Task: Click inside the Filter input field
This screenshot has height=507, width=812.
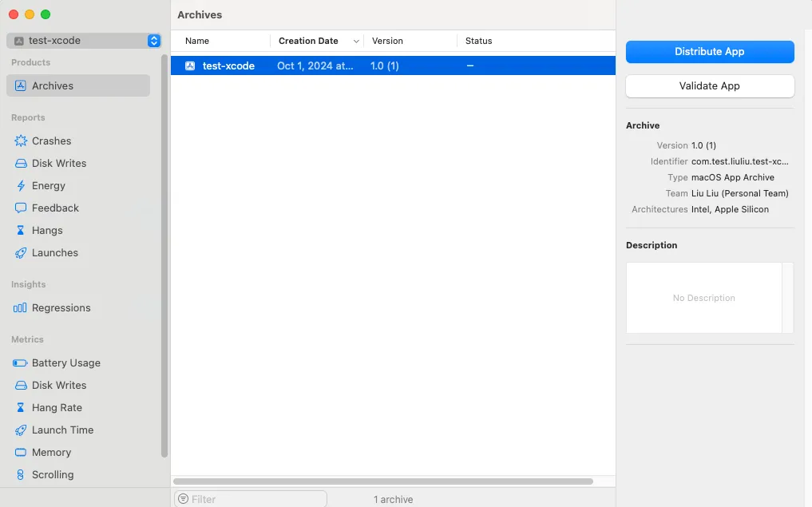Action: (x=248, y=499)
